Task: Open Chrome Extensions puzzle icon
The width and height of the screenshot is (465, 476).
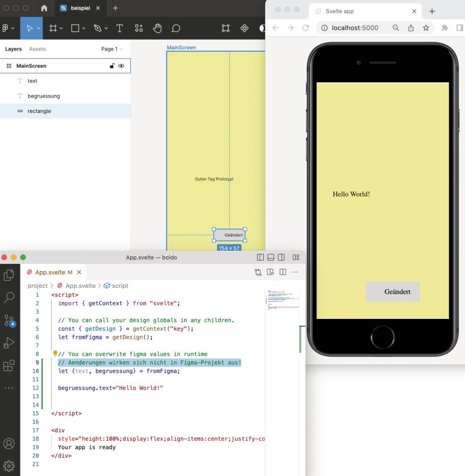Action: pyautogui.click(x=445, y=28)
